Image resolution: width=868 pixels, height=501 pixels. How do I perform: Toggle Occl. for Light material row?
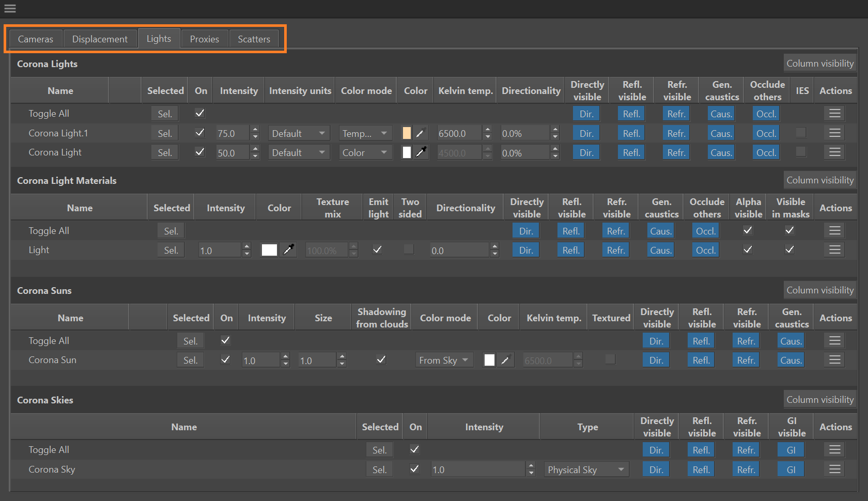pos(706,250)
